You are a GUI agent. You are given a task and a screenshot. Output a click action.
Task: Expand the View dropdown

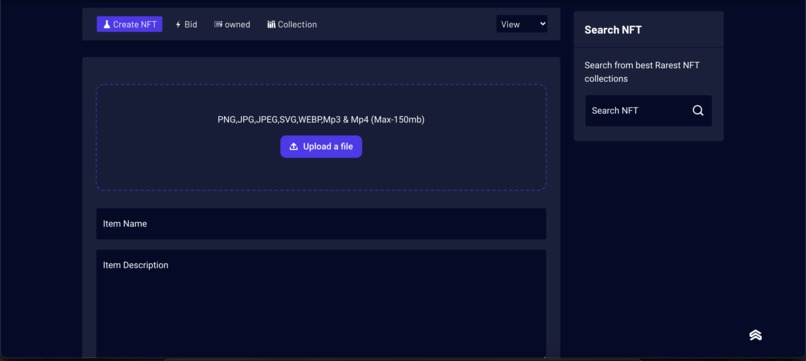pos(522,24)
